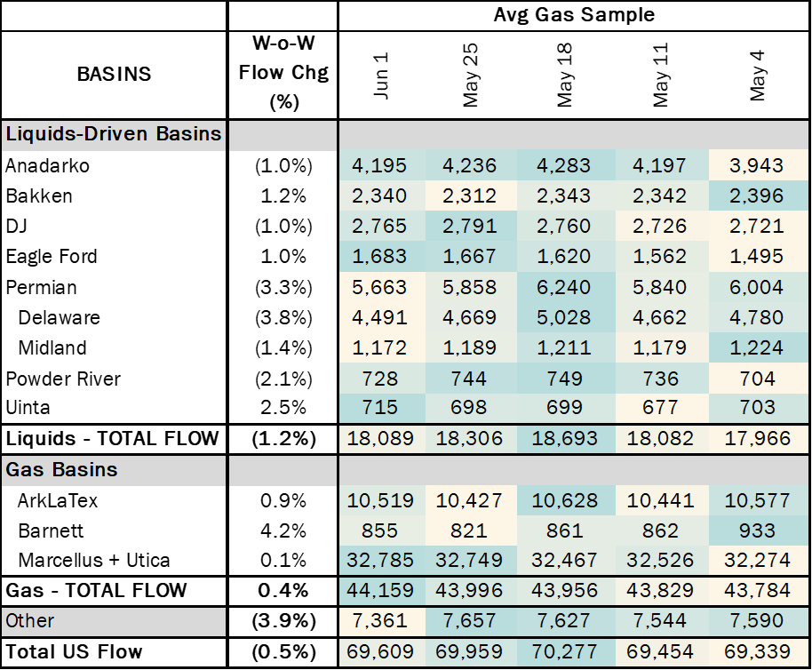The height and width of the screenshot is (670, 812).
Task: Click Total US Jun 1 value 69,609
Action: [380, 652]
